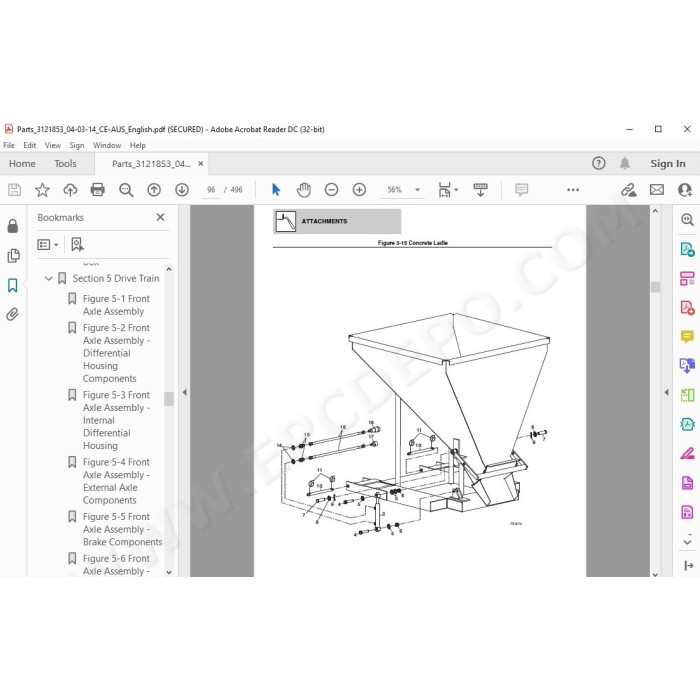Open more tools ellipsis
The image size is (700, 700).
tap(573, 190)
